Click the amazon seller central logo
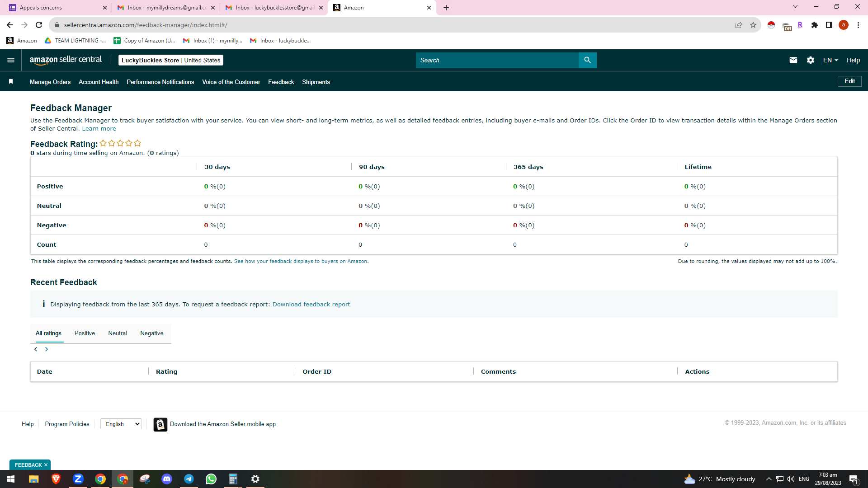 [66, 60]
